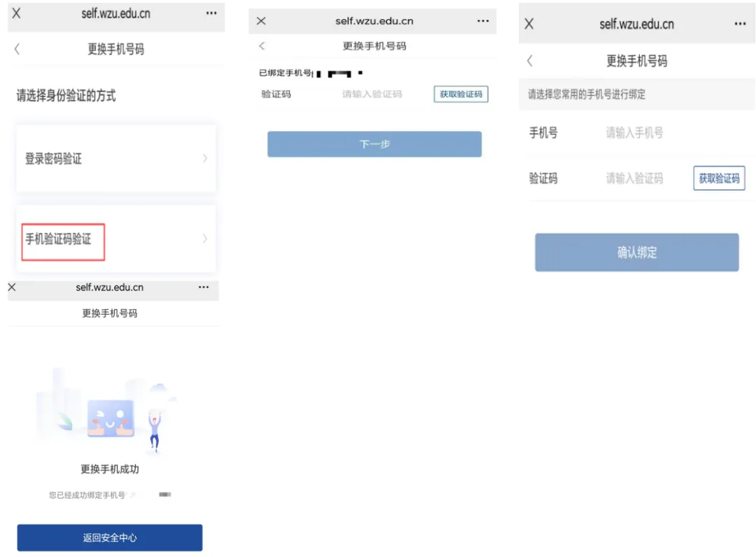Select 手机验证码验证 option

(x=115, y=239)
